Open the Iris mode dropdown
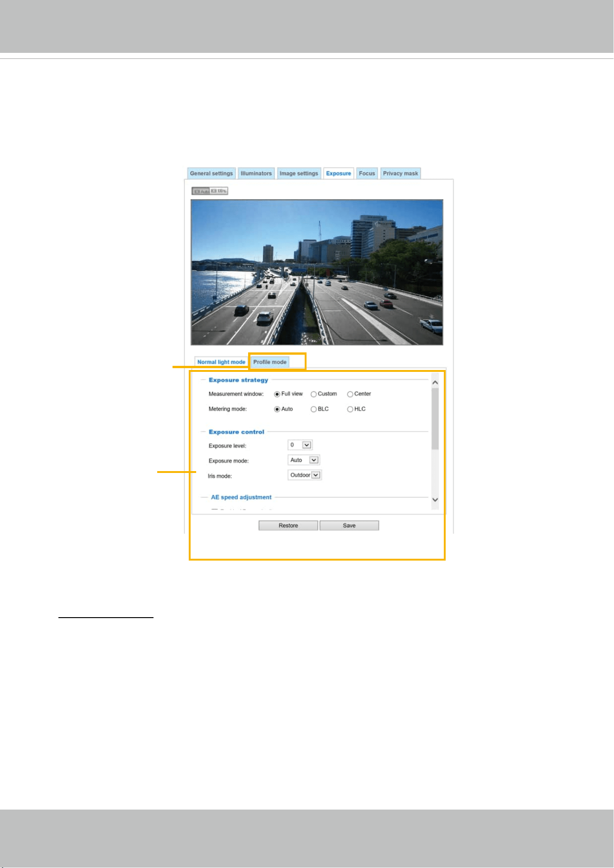The width and height of the screenshot is (614, 868). click(305, 475)
